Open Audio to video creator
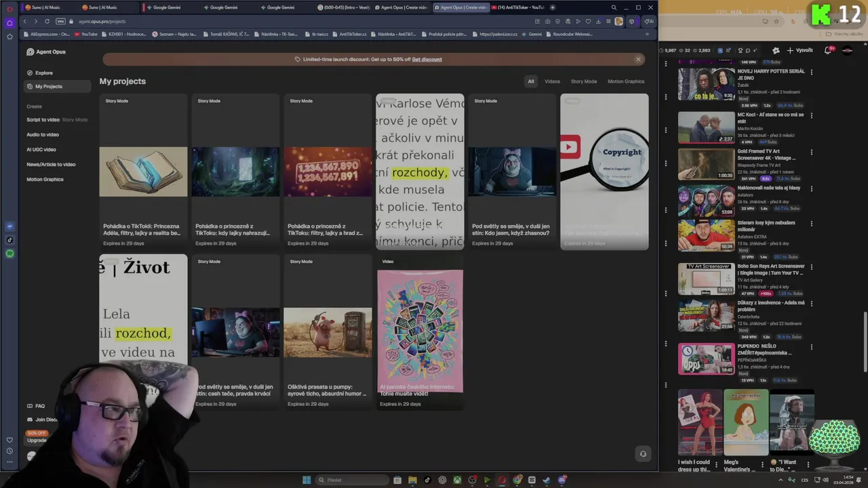This screenshot has height=488, width=868. tap(42, 135)
